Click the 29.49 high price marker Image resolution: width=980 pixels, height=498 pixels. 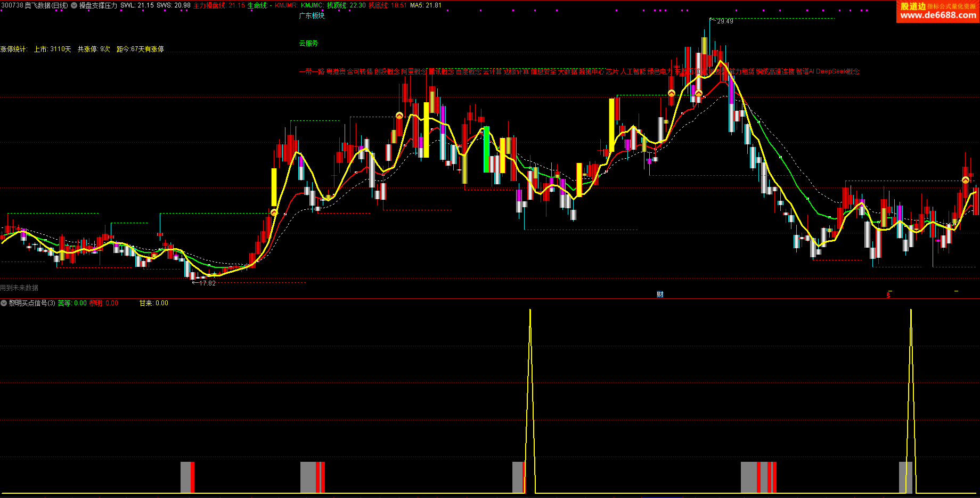(x=725, y=21)
